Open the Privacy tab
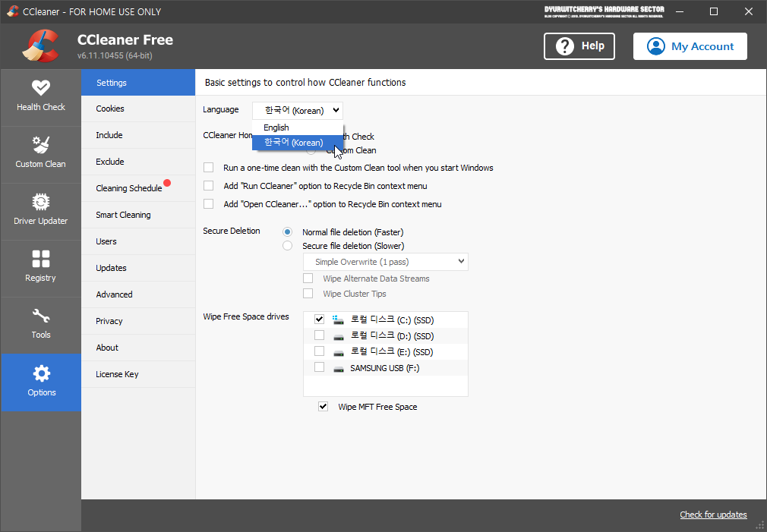 click(138, 321)
